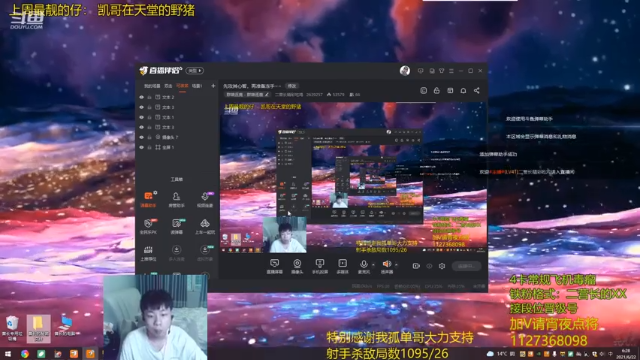Open the info circle icon near settings
640x360 pixels.
(x=429, y=266)
